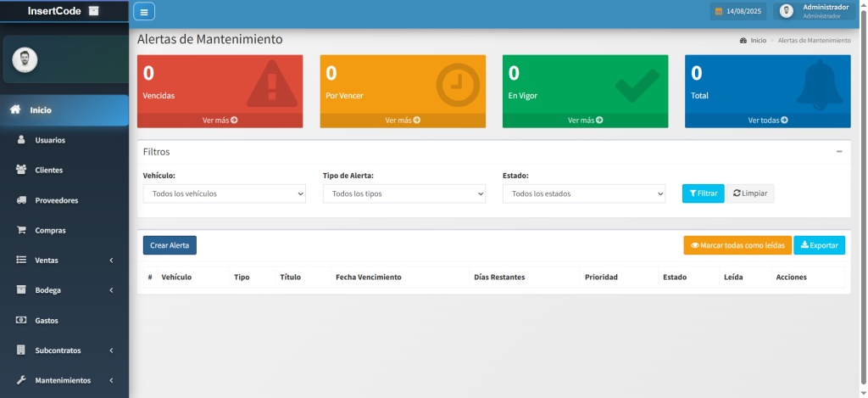Click the Clientes group icon
868x398 pixels.
[x=21, y=170]
